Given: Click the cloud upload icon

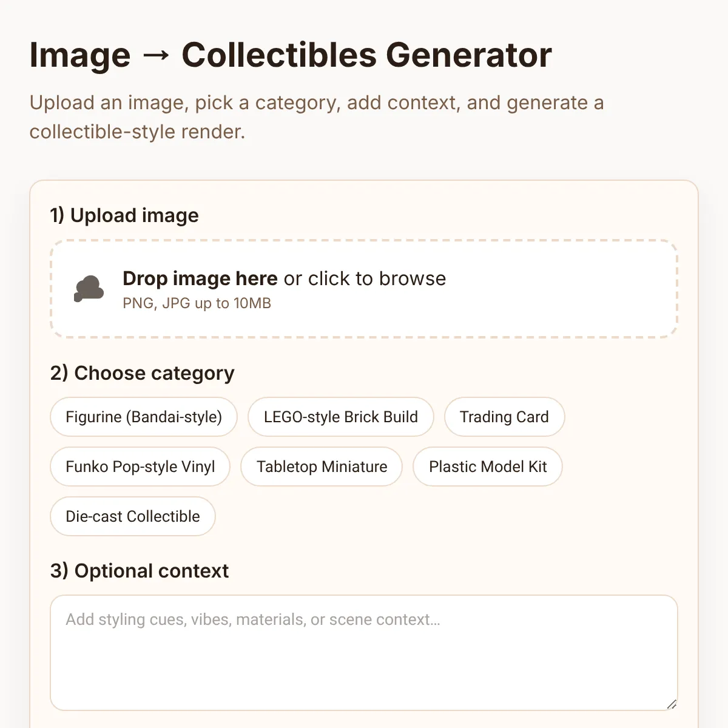Looking at the screenshot, I should click(89, 289).
